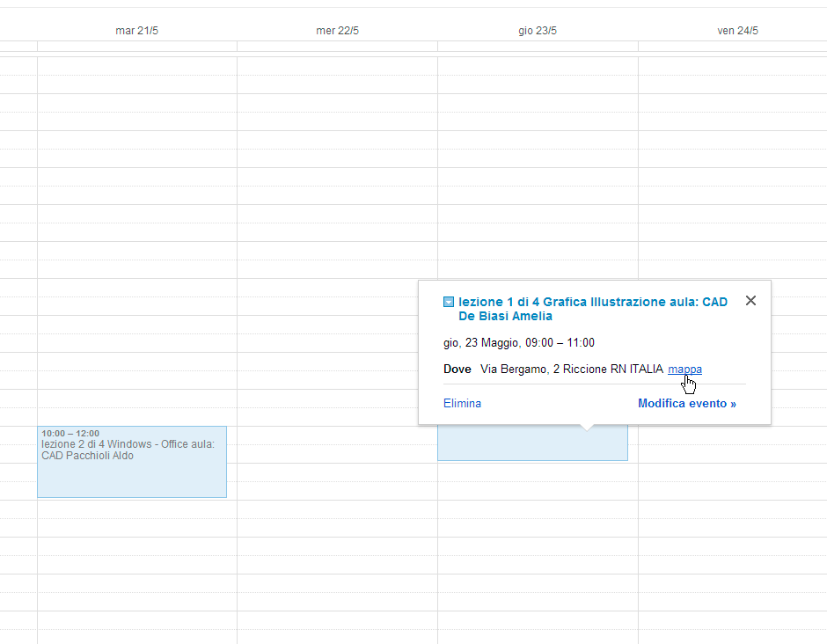Screen dimensions: 827x644
Task: Select the 'mer 22/5' day header
Action: tap(337, 31)
